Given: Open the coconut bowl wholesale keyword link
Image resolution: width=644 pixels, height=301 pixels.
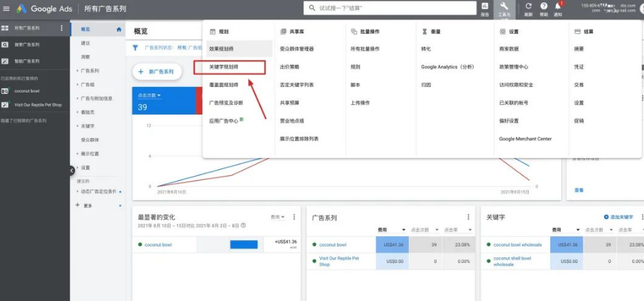Looking at the screenshot, I should pos(517,244).
